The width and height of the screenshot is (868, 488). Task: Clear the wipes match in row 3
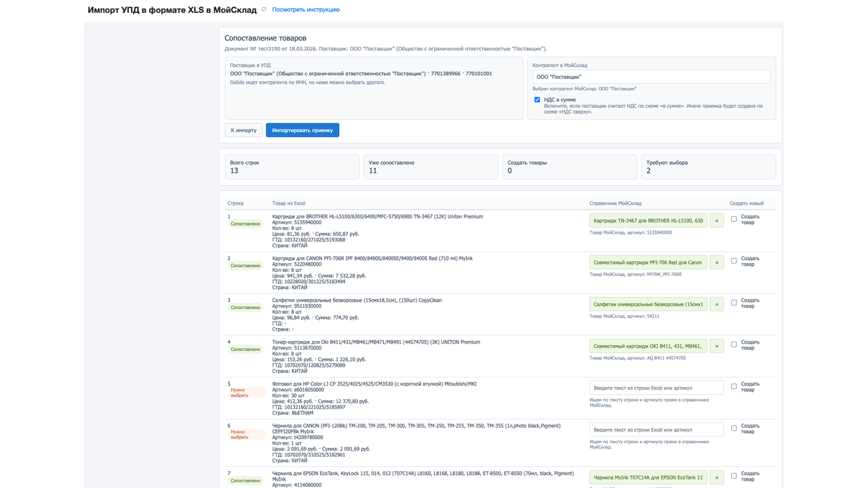click(x=717, y=304)
